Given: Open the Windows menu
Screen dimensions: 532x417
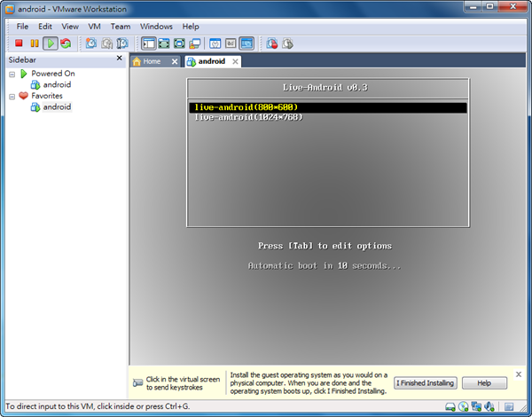Looking at the screenshot, I should click(x=156, y=27).
